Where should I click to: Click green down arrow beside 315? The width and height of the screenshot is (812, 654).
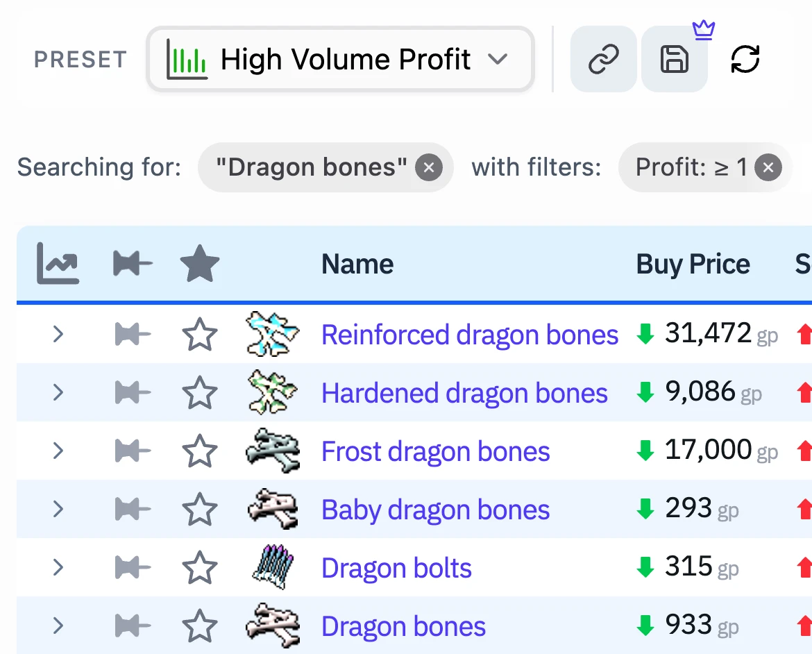(645, 567)
